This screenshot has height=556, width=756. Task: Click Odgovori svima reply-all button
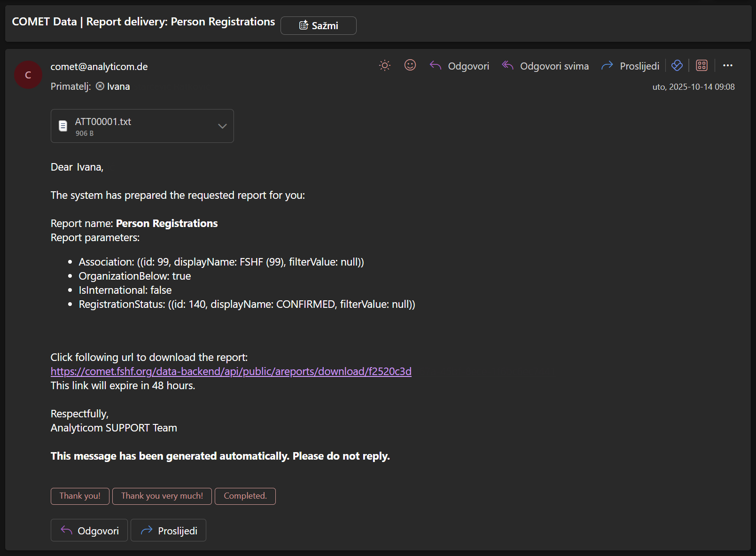pyautogui.click(x=545, y=66)
